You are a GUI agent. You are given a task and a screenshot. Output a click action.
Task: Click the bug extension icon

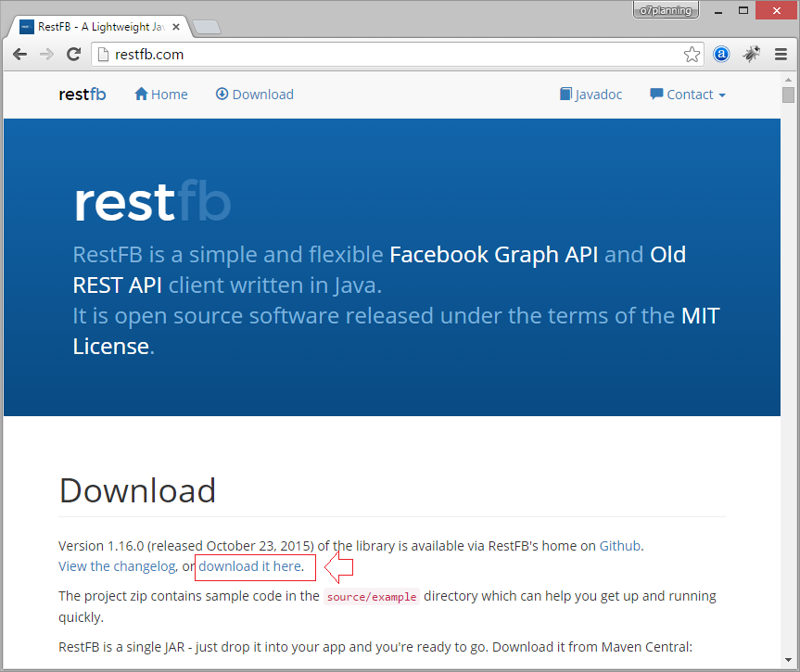(751, 54)
